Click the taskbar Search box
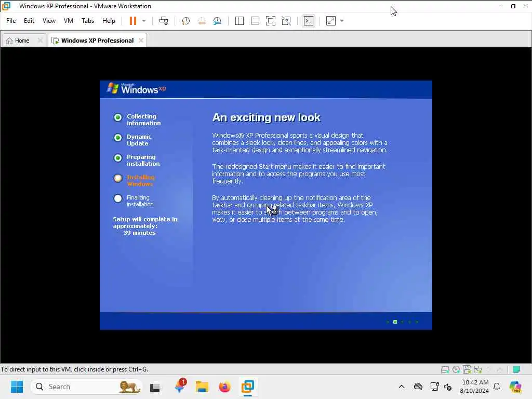Screen dimensions: 532x399 87,387
